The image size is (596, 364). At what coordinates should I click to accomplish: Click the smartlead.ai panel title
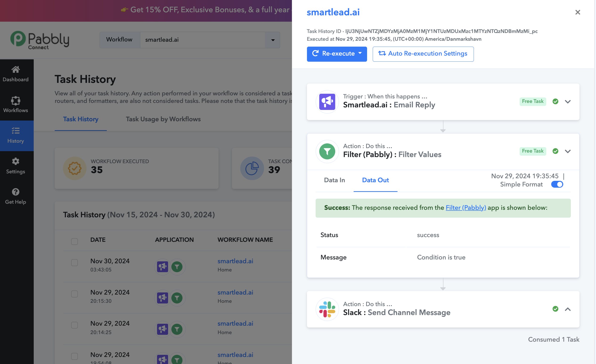pyautogui.click(x=333, y=12)
